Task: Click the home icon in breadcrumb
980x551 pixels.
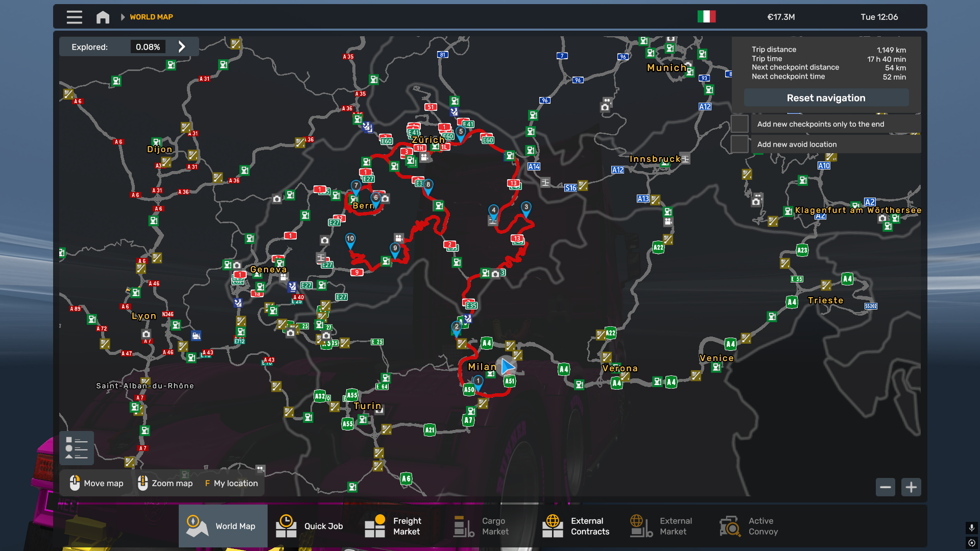Action: (103, 17)
